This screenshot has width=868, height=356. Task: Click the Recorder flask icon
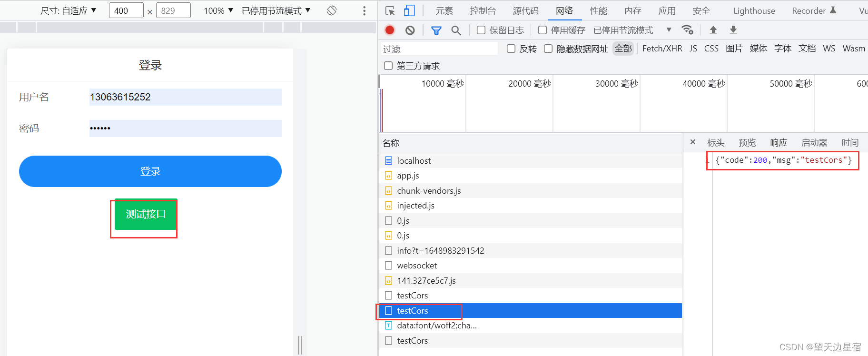click(833, 10)
